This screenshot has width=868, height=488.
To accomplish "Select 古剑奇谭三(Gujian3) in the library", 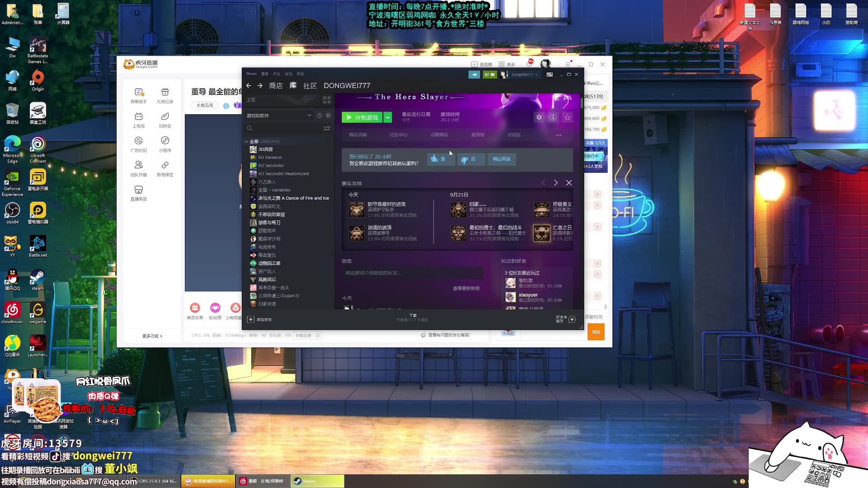I will pyautogui.click(x=278, y=296).
